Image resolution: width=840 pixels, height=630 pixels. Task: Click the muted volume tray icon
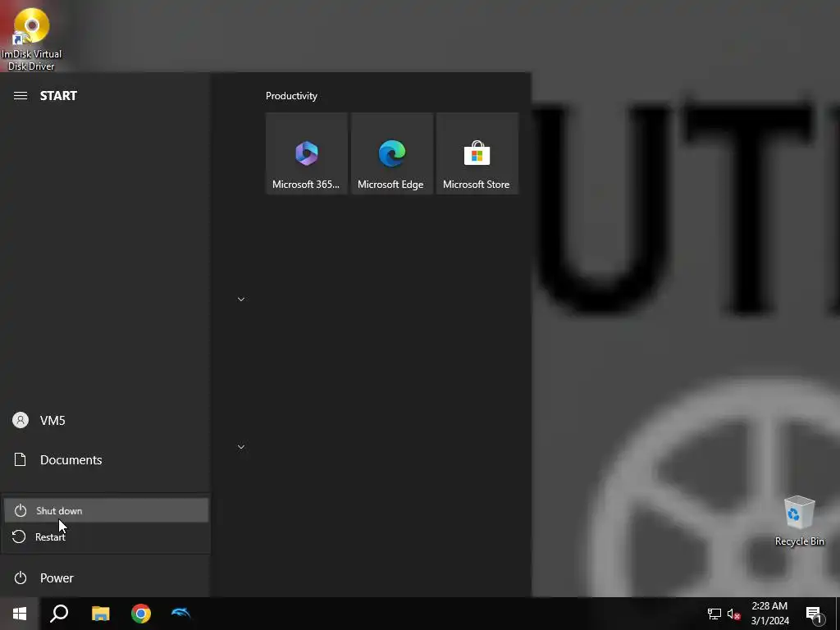click(x=734, y=614)
